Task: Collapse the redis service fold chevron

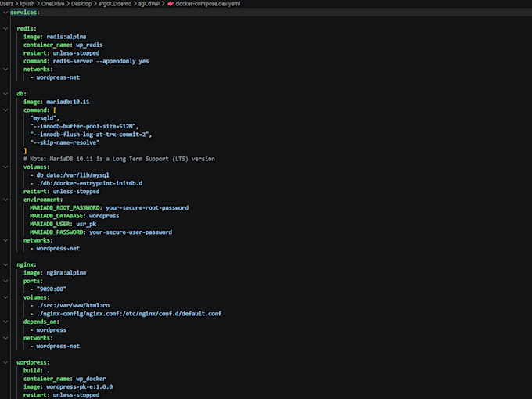Action: pos(5,28)
